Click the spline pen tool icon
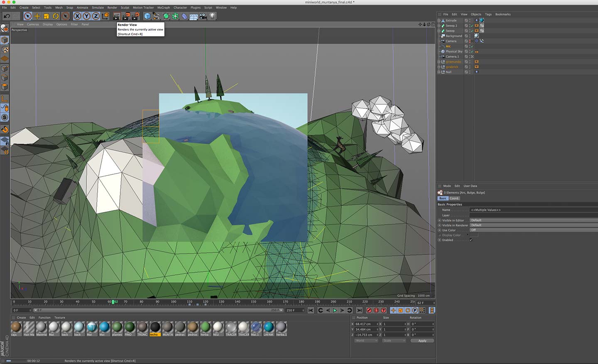The height and width of the screenshot is (364, 598). [x=157, y=16]
